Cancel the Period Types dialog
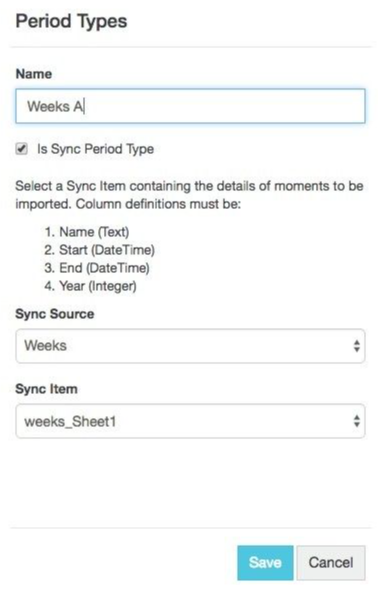This screenshot has width=378, height=589. (x=331, y=563)
